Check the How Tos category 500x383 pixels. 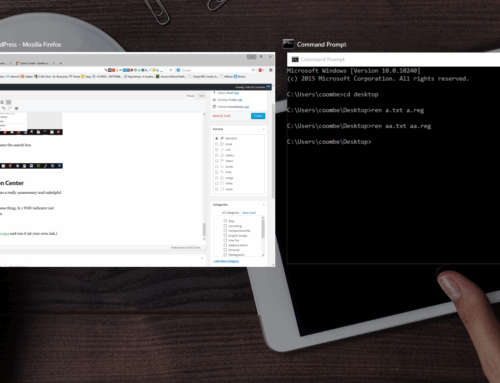[x=225, y=240]
